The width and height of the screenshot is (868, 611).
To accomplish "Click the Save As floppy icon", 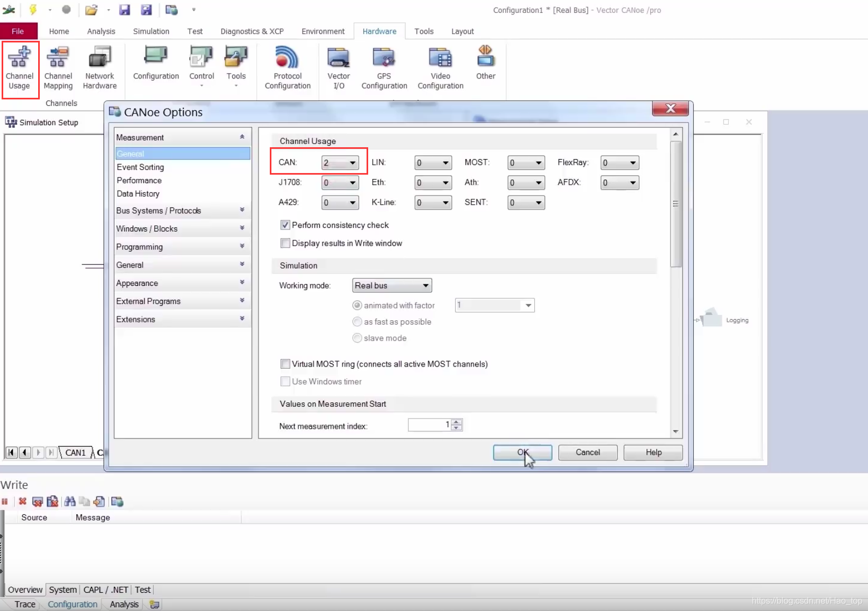I will tap(146, 10).
